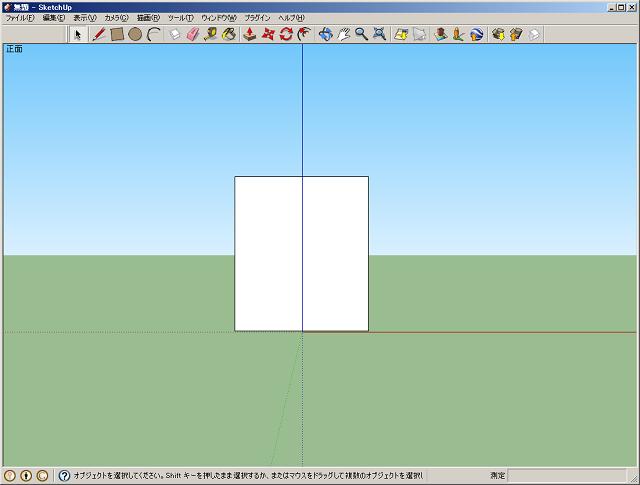Select the Rotate tool
The image size is (640, 485).
285,34
